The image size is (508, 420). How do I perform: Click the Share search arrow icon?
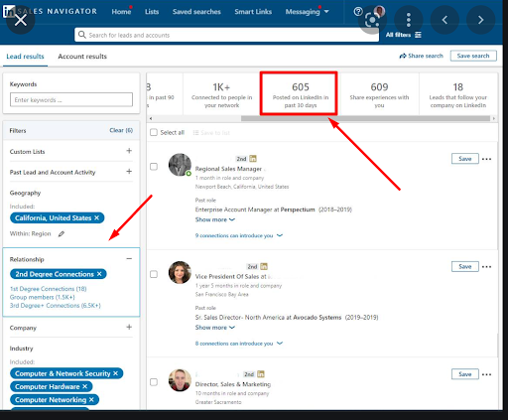tap(403, 56)
